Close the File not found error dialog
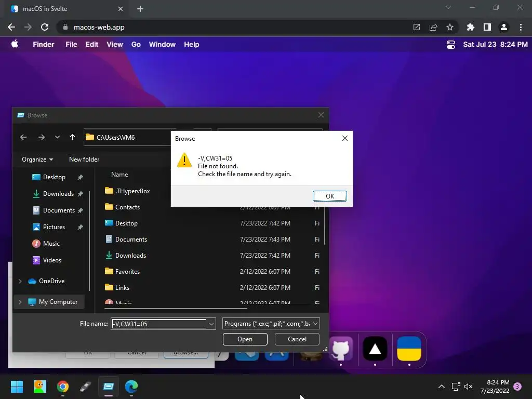The image size is (532, 399). 345,138
